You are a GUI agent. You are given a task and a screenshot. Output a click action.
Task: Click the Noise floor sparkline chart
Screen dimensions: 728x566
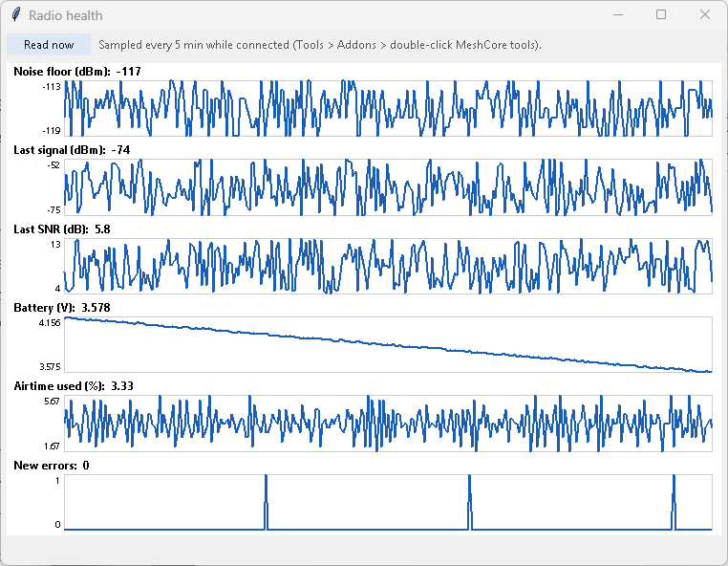pos(388,108)
